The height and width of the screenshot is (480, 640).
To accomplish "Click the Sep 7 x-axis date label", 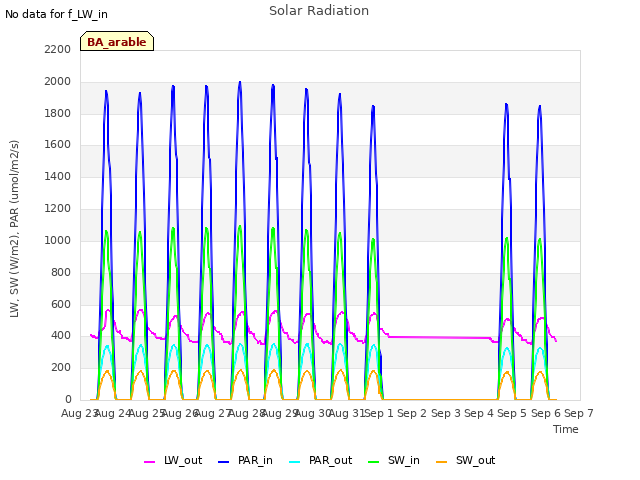I will tap(579, 413).
